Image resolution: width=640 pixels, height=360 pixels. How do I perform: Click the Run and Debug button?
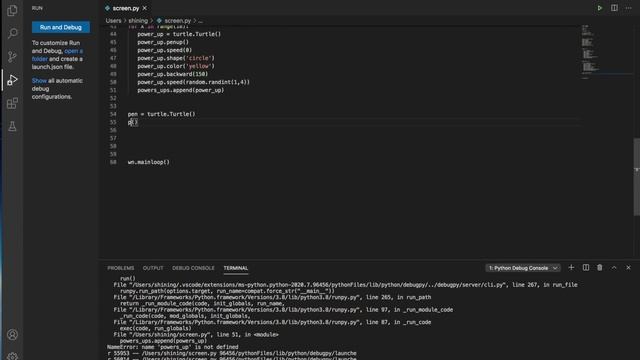pos(61,27)
